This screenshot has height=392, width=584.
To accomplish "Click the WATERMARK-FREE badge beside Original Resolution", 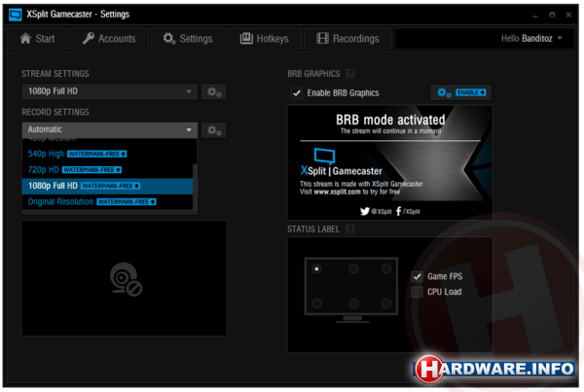I will click(x=127, y=201).
